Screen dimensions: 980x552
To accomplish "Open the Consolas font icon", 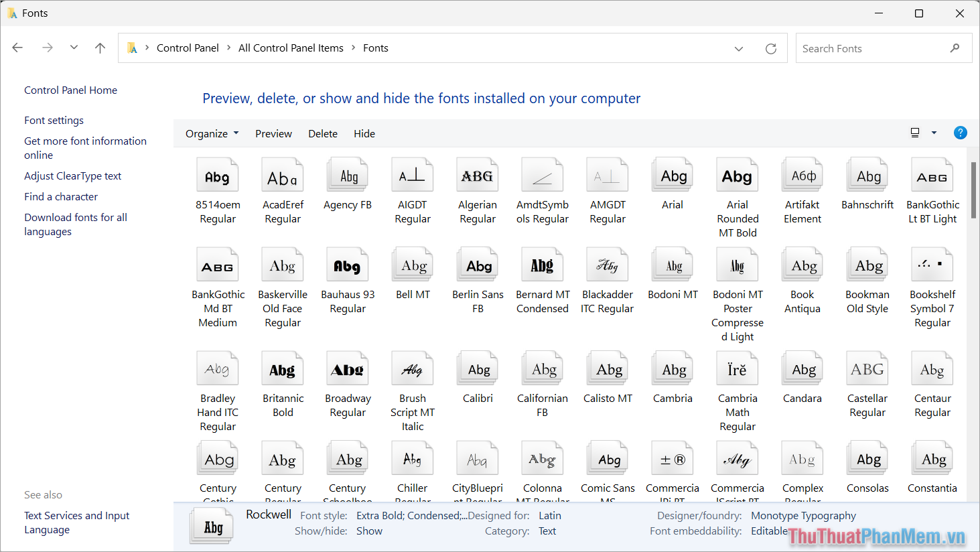I will (867, 458).
